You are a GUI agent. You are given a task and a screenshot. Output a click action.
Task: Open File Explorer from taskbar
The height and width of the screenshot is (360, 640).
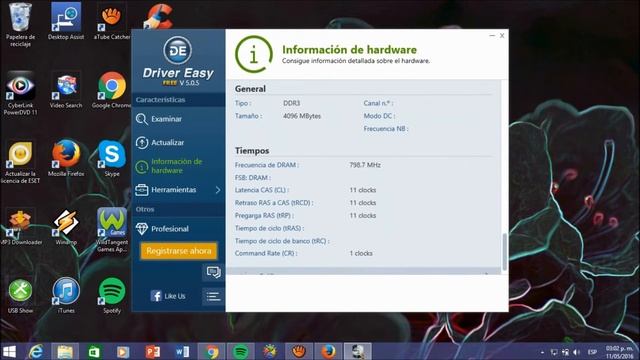(x=65, y=351)
